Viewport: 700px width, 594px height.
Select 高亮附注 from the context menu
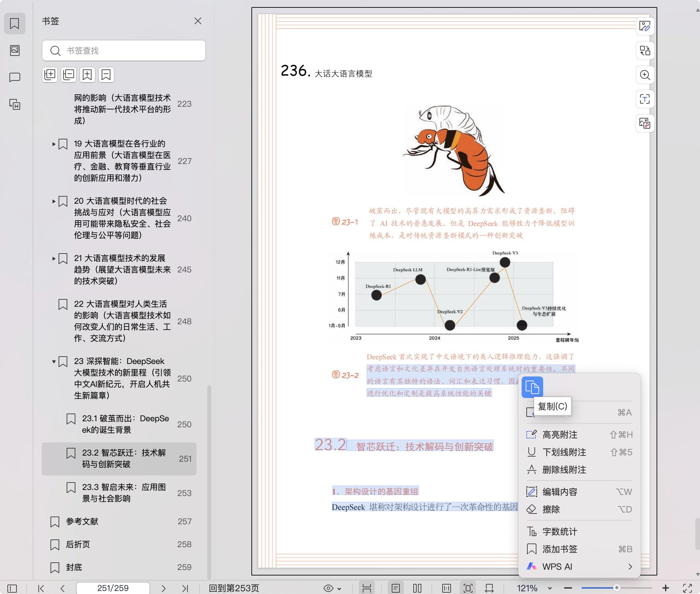coord(560,435)
